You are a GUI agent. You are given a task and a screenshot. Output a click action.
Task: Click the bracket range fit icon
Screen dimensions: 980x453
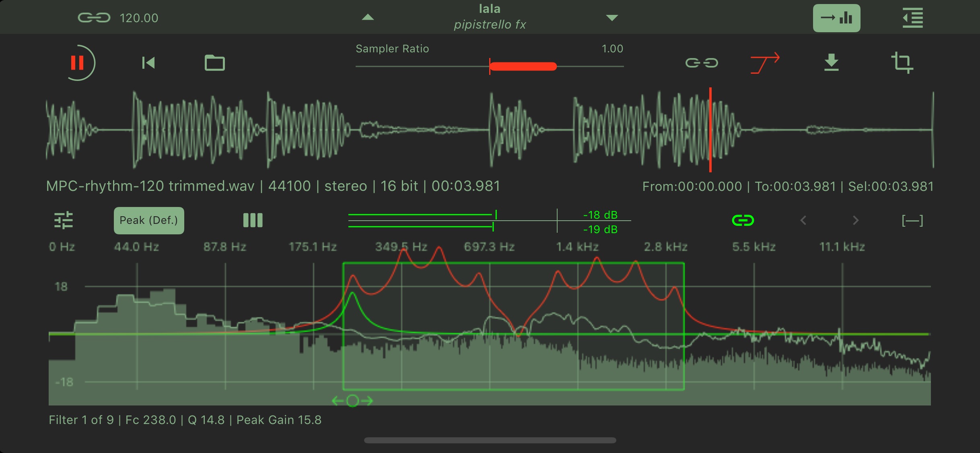point(912,220)
